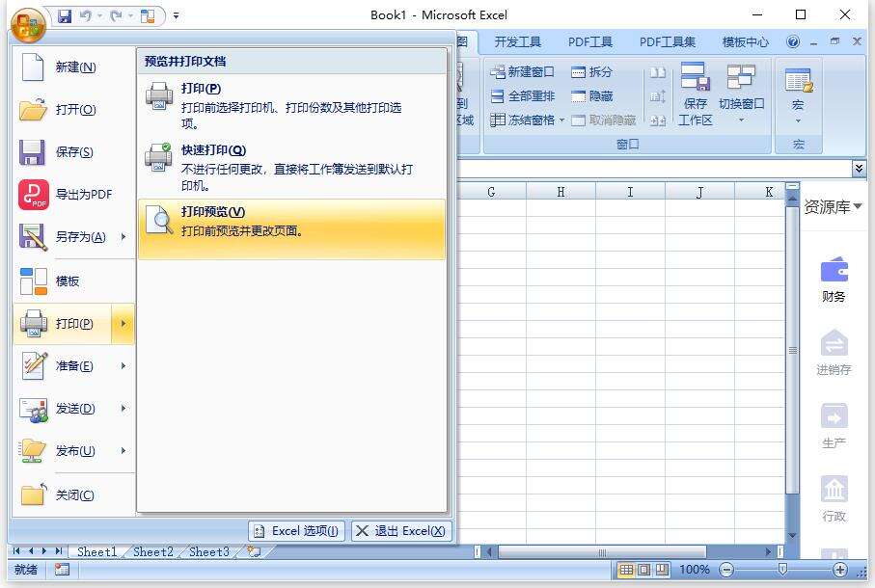Click the Undo icon in quick access toolbar
Viewport: 875px width, 588px height.
pyautogui.click(x=86, y=16)
